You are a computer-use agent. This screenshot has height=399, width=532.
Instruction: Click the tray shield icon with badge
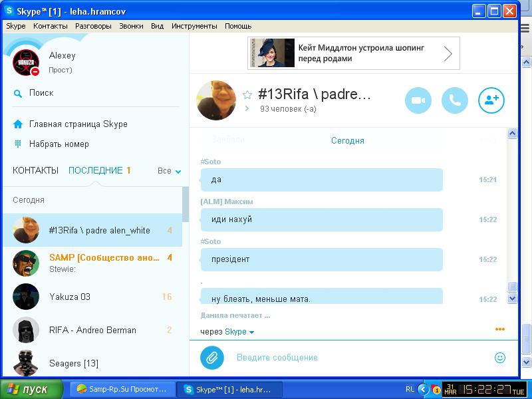[436, 389]
